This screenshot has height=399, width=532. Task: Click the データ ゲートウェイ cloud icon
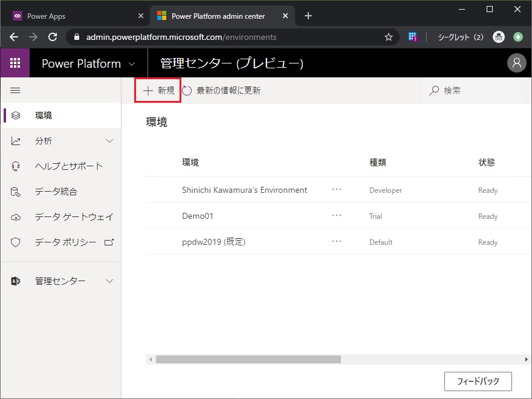click(x=16, y=217)
